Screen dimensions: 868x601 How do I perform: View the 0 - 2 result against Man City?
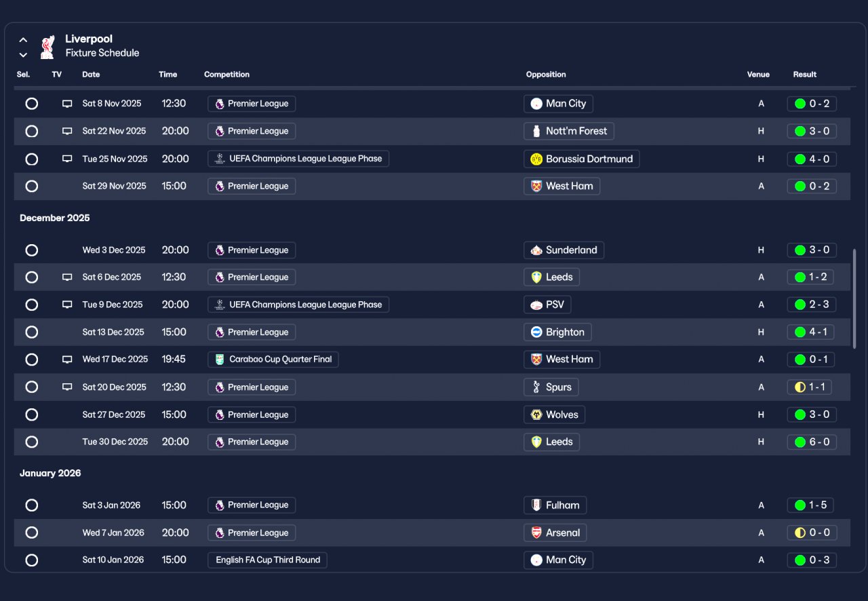coord(812,104)
